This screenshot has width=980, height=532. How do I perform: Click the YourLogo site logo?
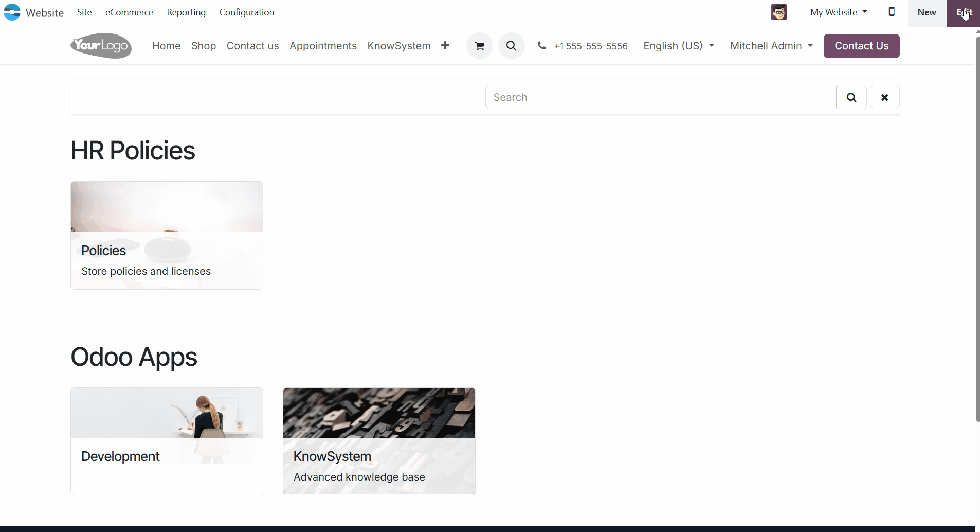[x=101, y=46]
